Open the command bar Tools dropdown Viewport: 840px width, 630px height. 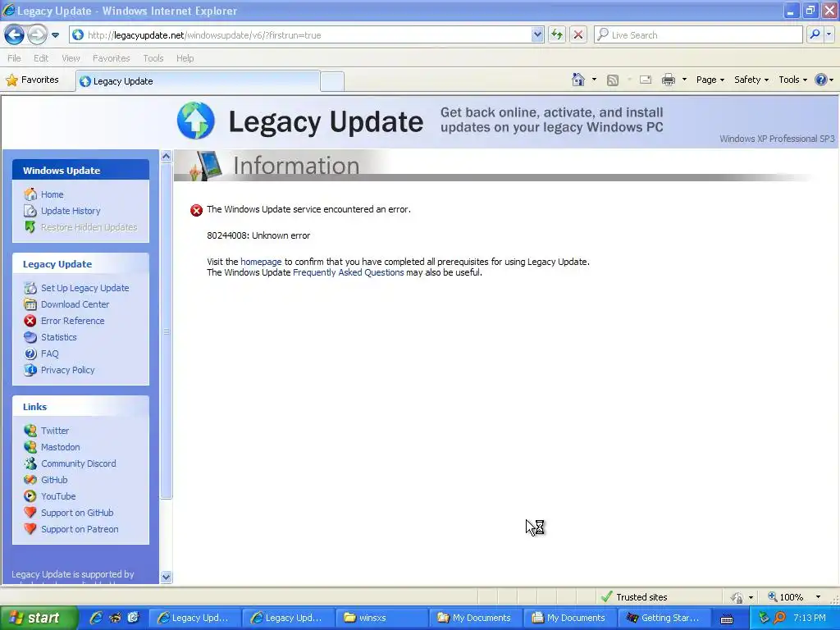click(793, 80)
